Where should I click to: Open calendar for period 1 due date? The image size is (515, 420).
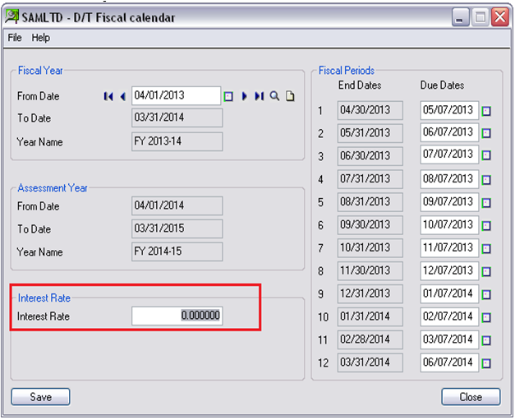(x=486, y=111)
